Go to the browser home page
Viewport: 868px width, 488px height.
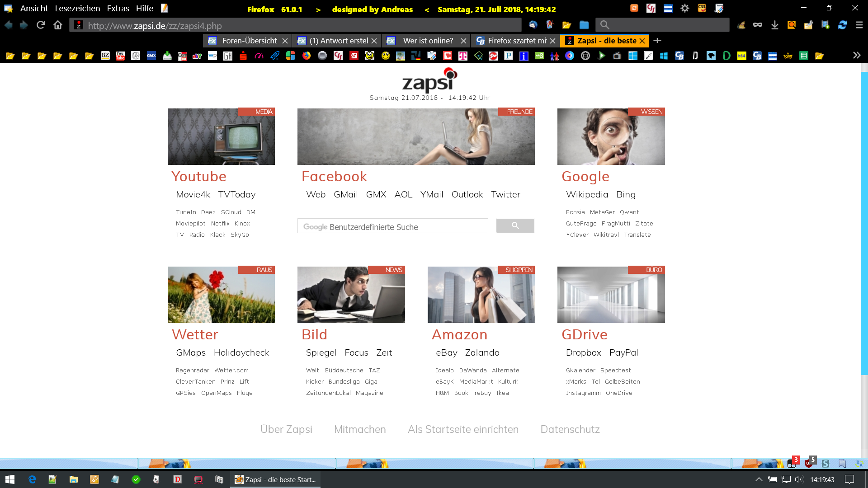tap(58, 25)
